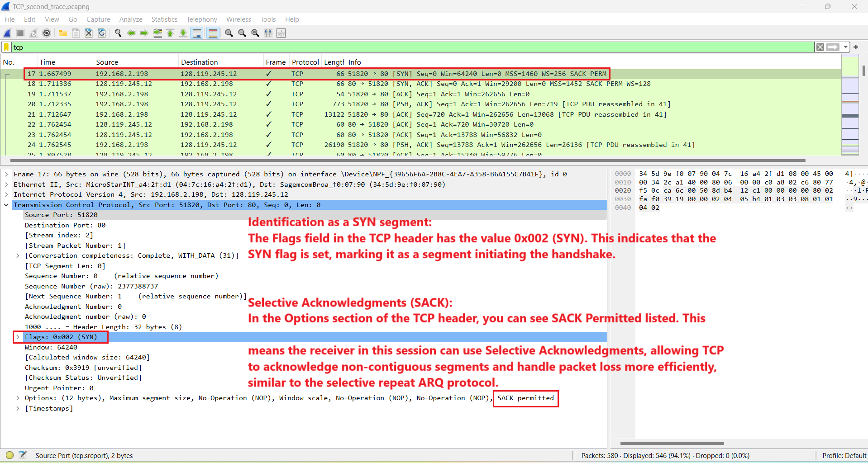The image size is (868, 463).
Task: Zoom out main window text
Action: pos(242,33)
